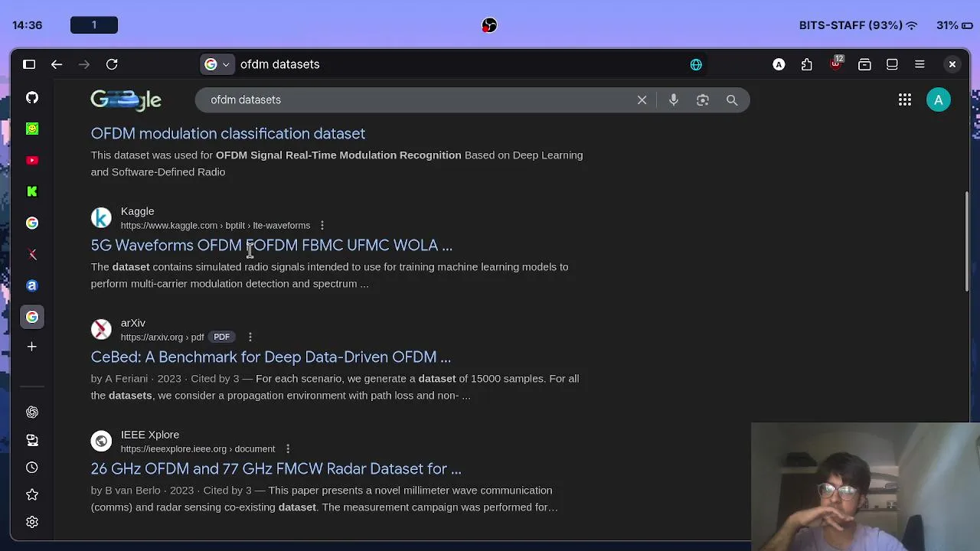Open Google account avatar 'A'

click(939, 99)
